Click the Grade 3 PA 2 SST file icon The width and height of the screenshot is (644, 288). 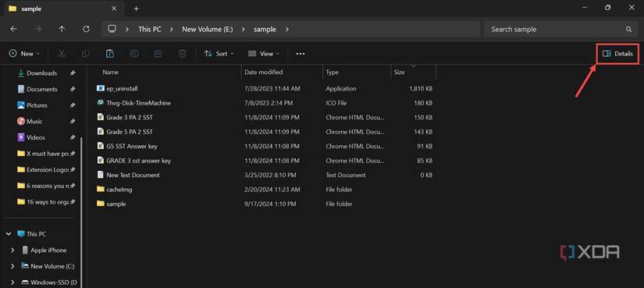click(x=100, y=117)
